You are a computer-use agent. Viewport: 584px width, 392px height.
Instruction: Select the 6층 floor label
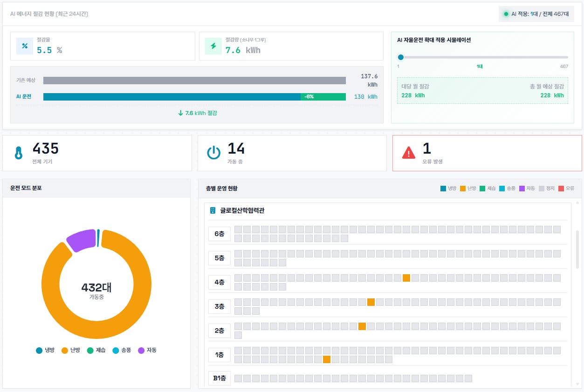[220, 234]
